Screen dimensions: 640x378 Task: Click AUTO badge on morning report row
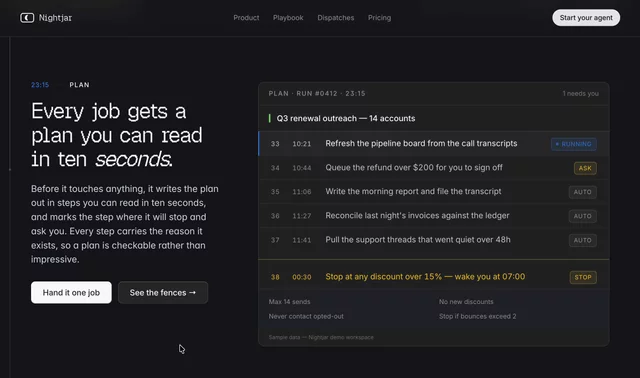(582, 192)
